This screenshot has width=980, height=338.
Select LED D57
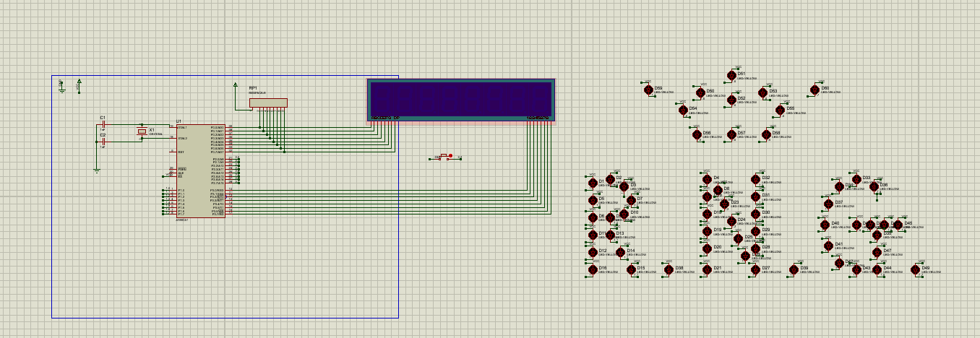click(731, 134)
